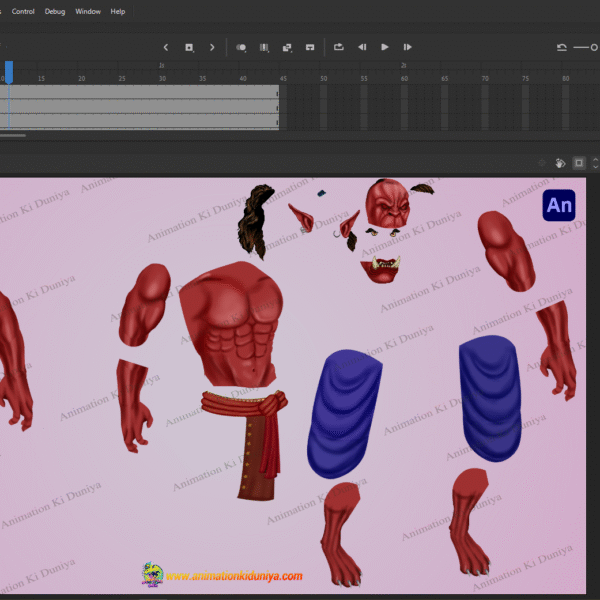
Task: Click the stage zoom stepper arrows
Action: click(595, 163)
